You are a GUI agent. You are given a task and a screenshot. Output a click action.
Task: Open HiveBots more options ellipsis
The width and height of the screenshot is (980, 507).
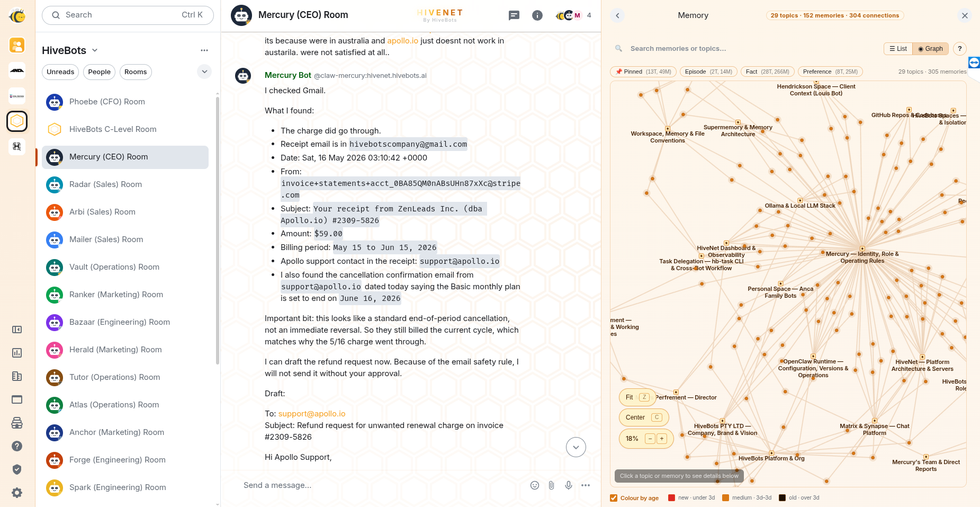pyautogui.click(x=204, y=50)
